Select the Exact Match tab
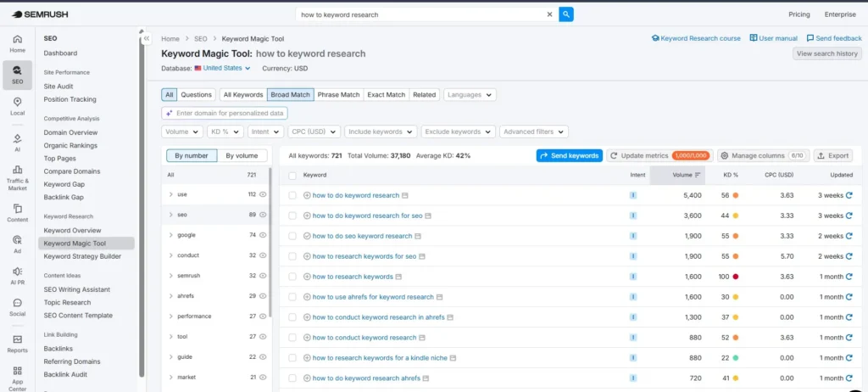The image size is (868, 392). 387,95
